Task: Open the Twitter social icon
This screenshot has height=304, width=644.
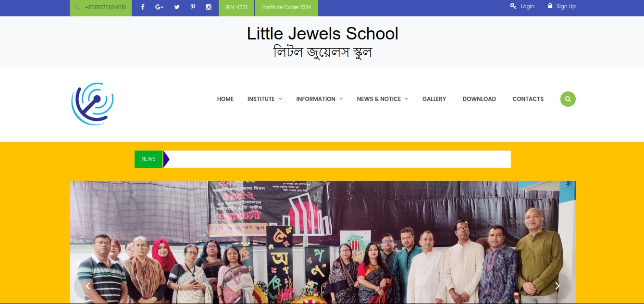Action: pos(177,7)
